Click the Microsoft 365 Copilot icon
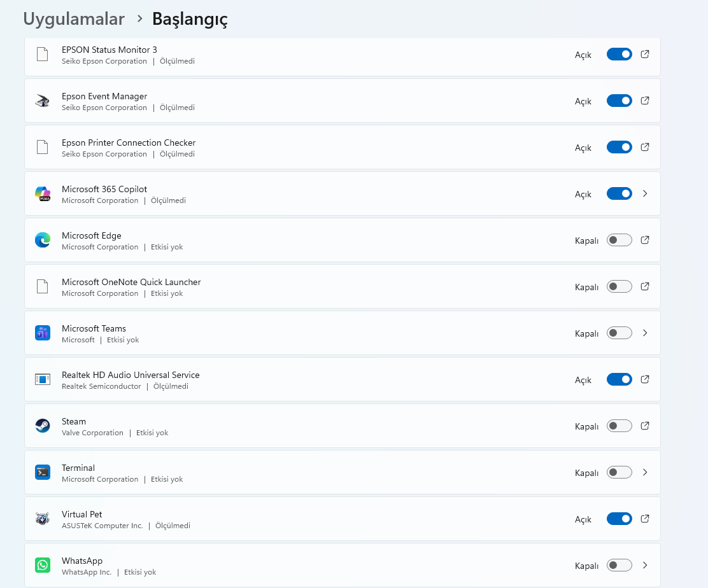The image size is (708, 588). pos(43,193)
